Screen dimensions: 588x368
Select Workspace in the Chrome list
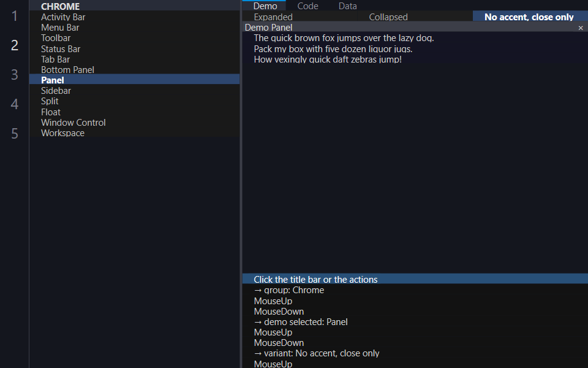click(134, 133)
